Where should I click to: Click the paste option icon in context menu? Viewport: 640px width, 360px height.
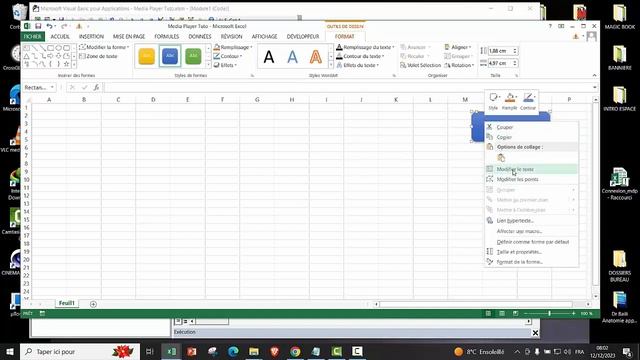pyautogui.click(x=501, y=158)
